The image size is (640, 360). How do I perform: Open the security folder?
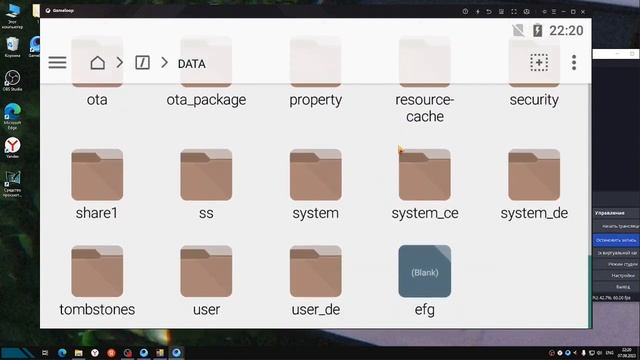click(x=534, y=73)
